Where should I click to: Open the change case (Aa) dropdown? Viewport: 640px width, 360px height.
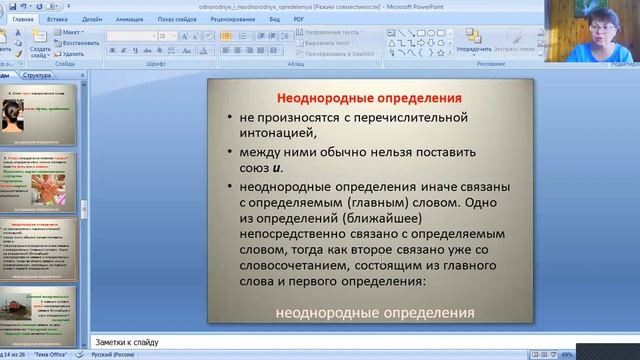click(x=187, y=51)
